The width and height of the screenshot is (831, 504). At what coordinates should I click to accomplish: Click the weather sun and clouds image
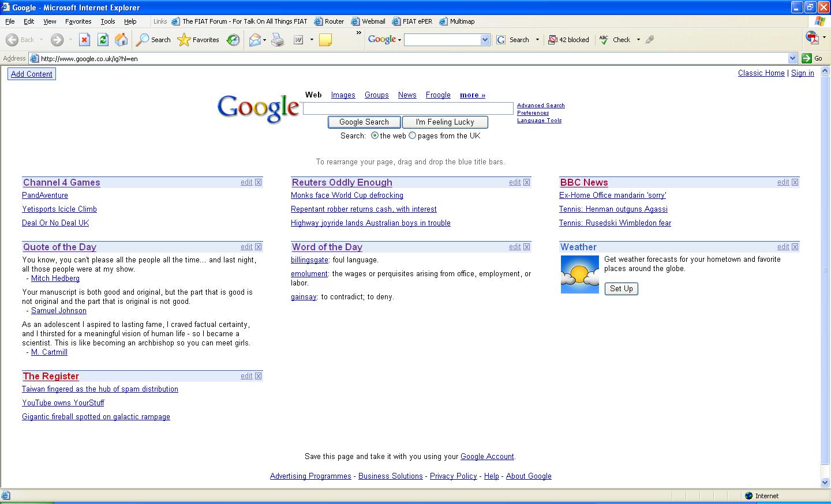580,274
